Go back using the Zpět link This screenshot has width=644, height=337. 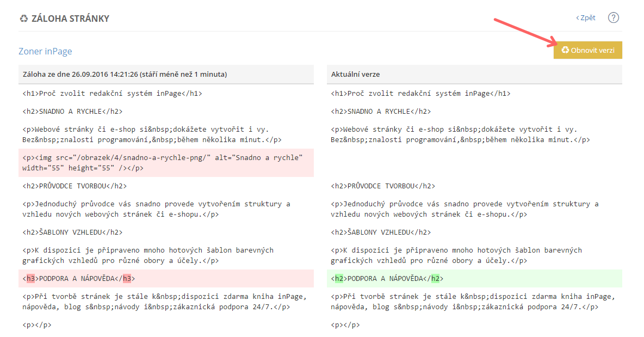coord(586,18)
